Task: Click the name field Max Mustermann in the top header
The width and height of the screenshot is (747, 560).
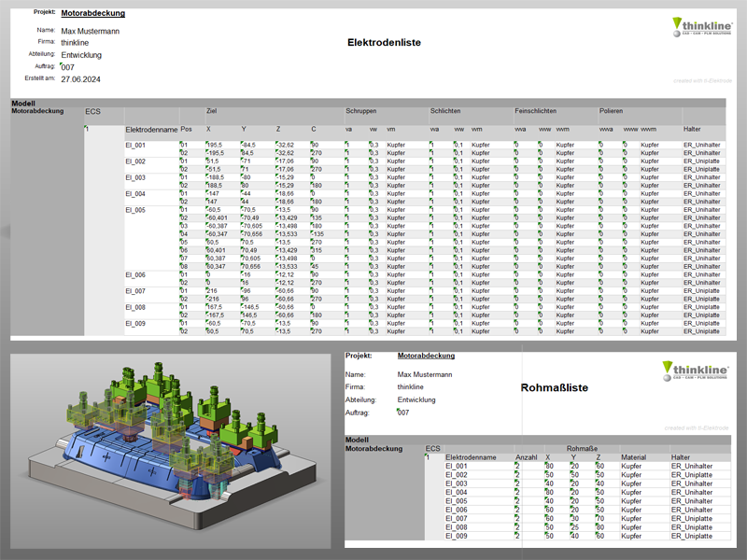Action: pyautogui.click(x=90, y=31)
